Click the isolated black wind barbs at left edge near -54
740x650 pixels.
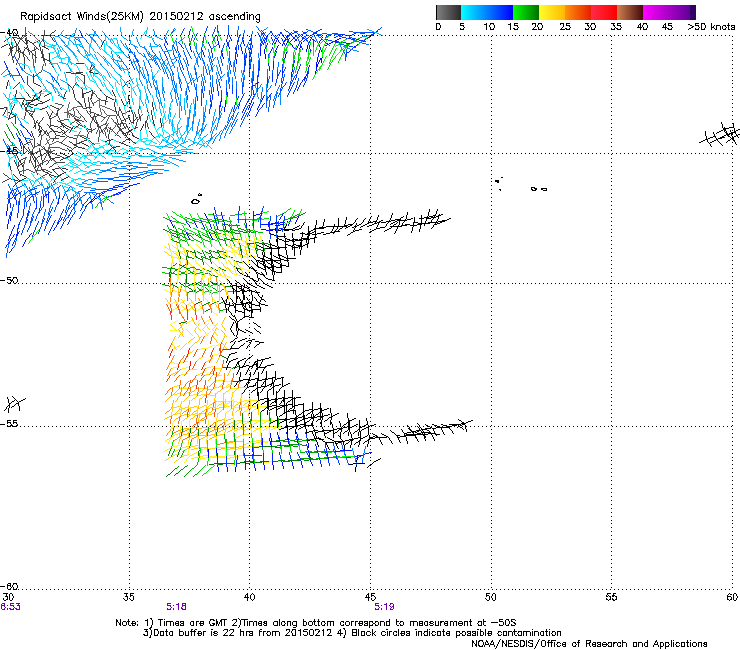14,404
